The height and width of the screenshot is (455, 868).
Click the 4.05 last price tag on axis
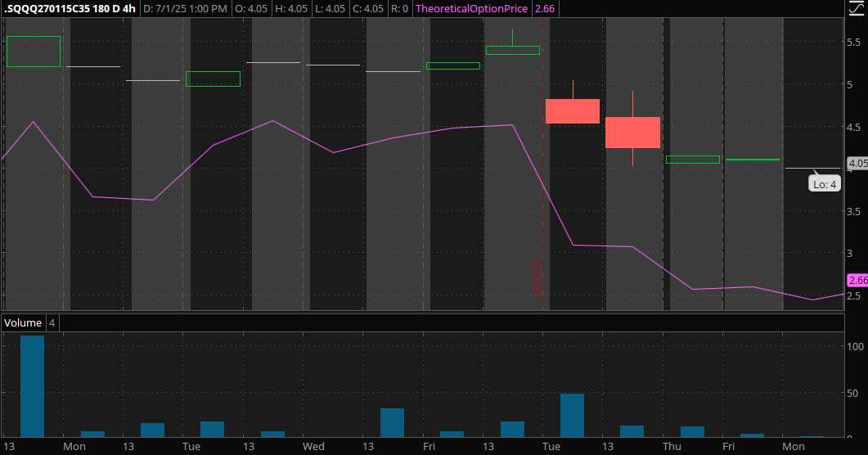[x=857, y=163]
